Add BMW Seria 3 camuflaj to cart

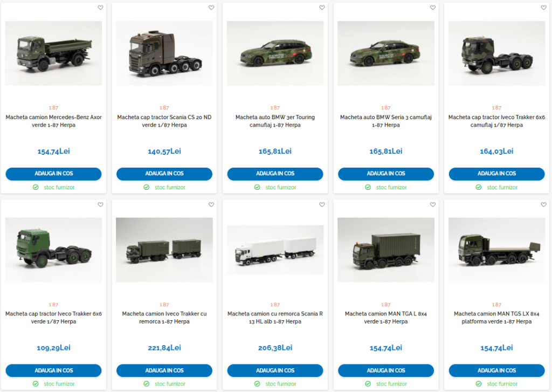(386, 174)
